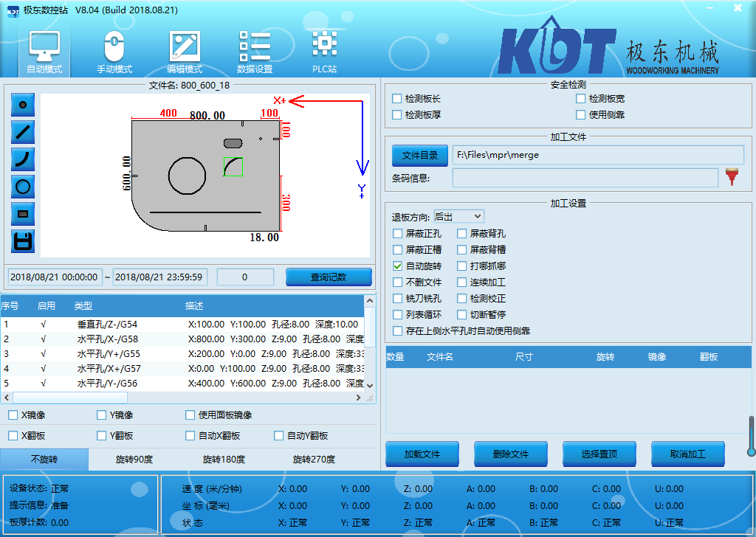Click the red barcode filter icon
The image size is (756, 537).
(732, 177)
